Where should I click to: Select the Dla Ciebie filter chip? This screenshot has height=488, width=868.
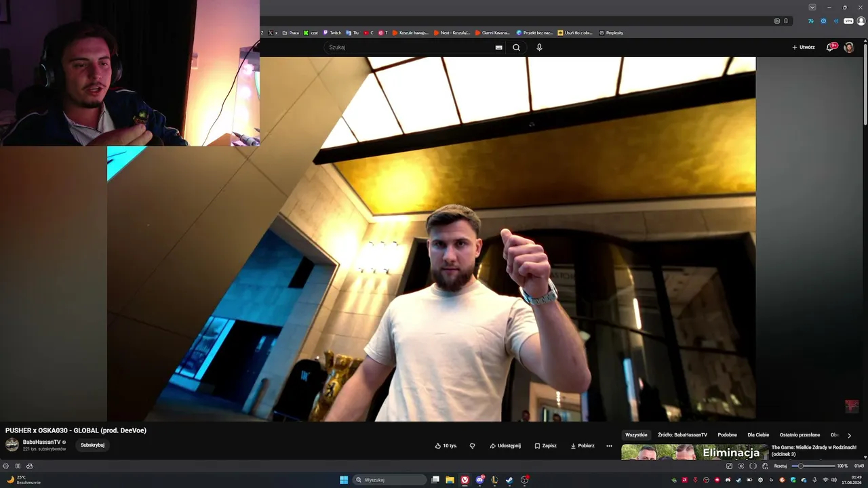coord(758,435)
